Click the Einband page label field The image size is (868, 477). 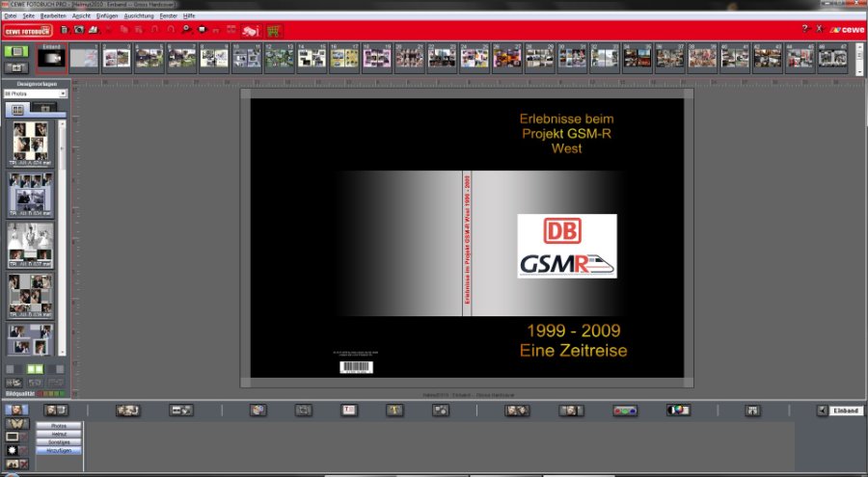point(846,411)
